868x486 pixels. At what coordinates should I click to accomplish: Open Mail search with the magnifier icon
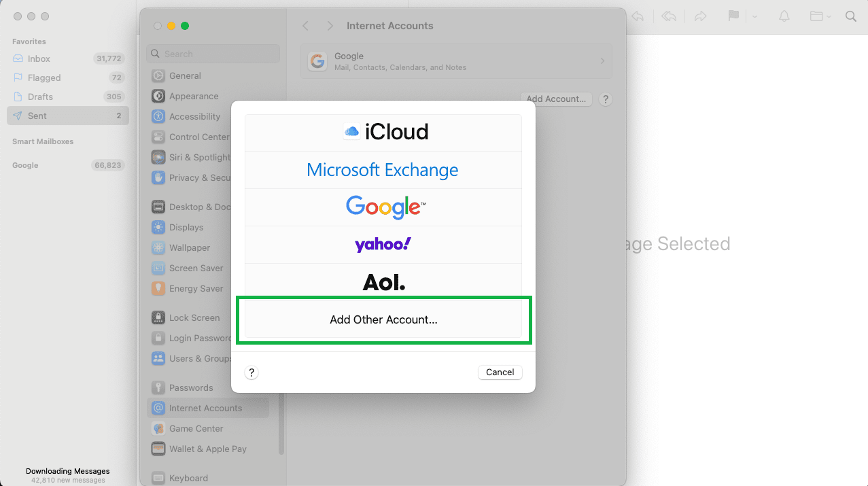pyautogui.click(x=851, y=16)
